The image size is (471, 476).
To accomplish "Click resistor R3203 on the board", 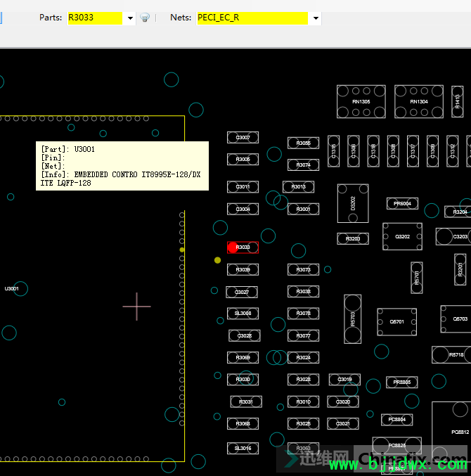I will click(353, 239).
